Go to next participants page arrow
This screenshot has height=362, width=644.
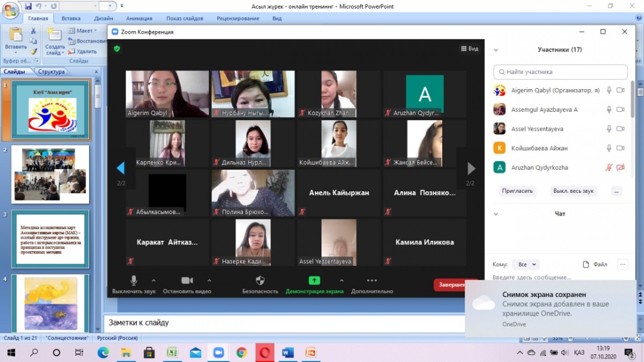pos(471,169)
